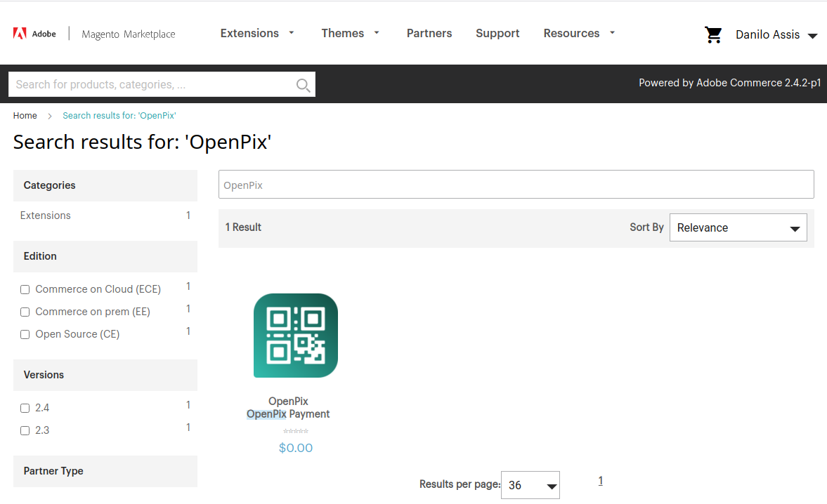The width and height of the screenshot is (827, 504).
Task: Check the Commerce on prem (EE) filter
Action: [x=25, y=312]
